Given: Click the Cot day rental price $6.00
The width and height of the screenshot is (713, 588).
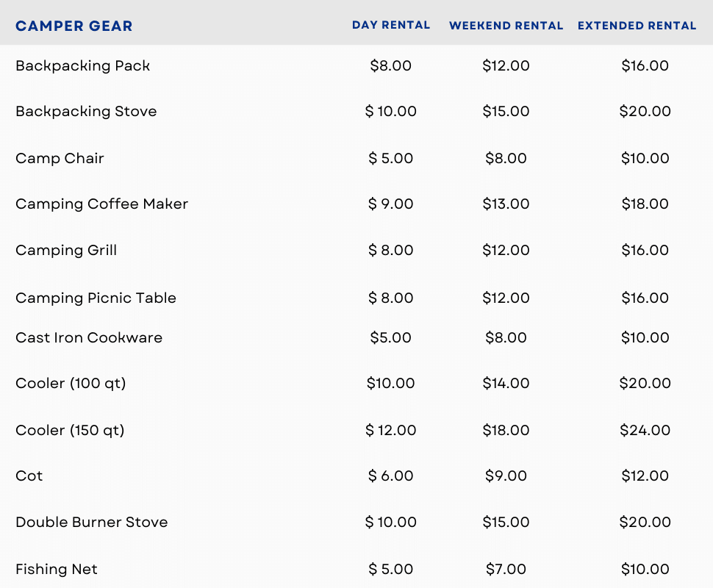Looking at the screenshot, I should click(x=391, y=476).
